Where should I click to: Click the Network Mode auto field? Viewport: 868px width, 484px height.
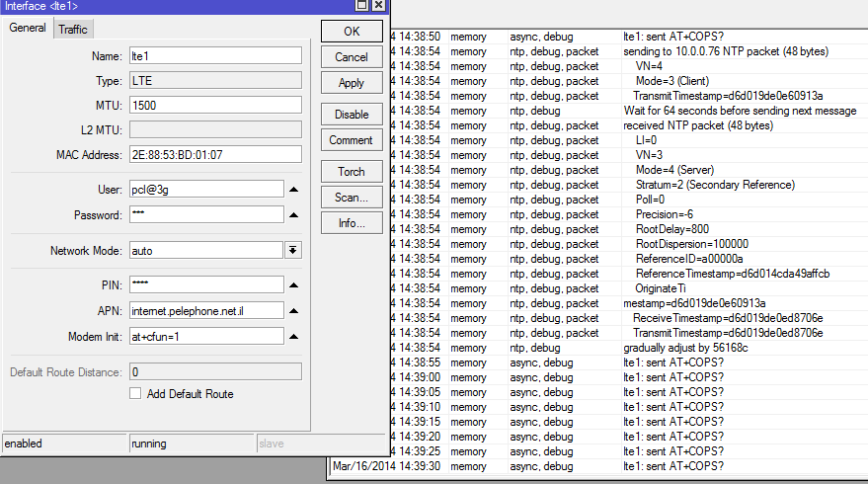tap(206, 250)
